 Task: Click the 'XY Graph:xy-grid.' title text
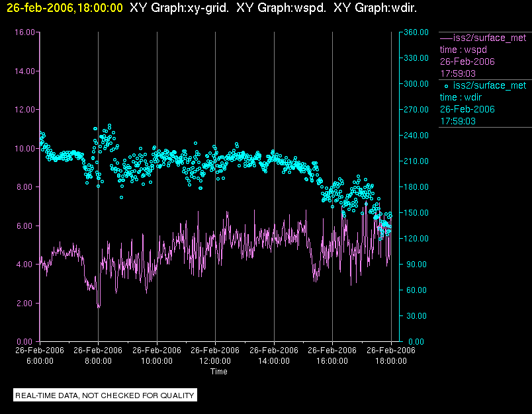(x=179, y=8)
